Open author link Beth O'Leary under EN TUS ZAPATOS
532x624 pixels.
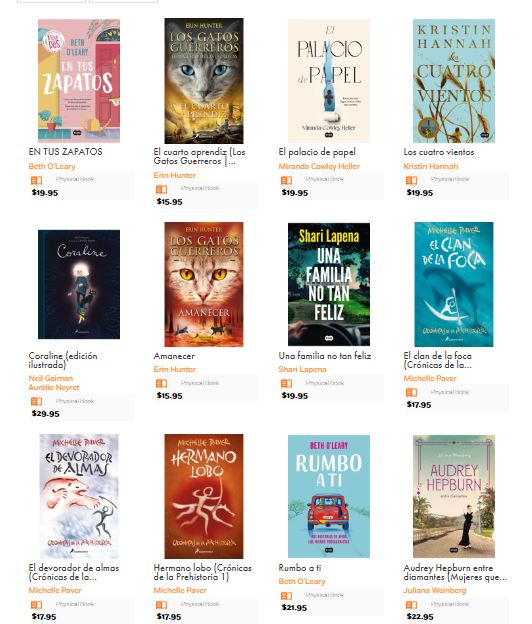click(x=52, y=166)
